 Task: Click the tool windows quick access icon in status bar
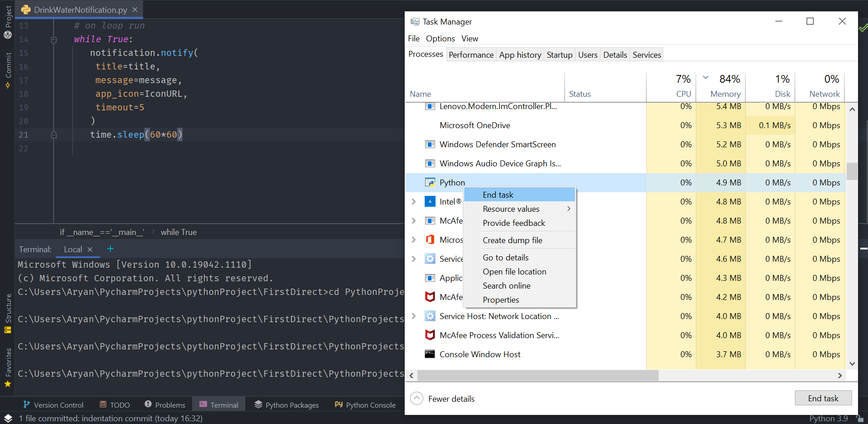point(8,418)
